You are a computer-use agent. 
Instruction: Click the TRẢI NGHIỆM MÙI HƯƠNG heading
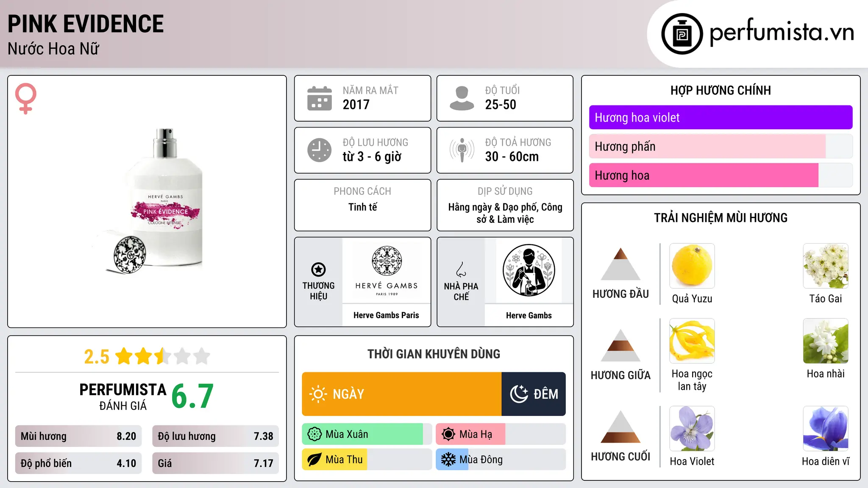click(721, 218)
